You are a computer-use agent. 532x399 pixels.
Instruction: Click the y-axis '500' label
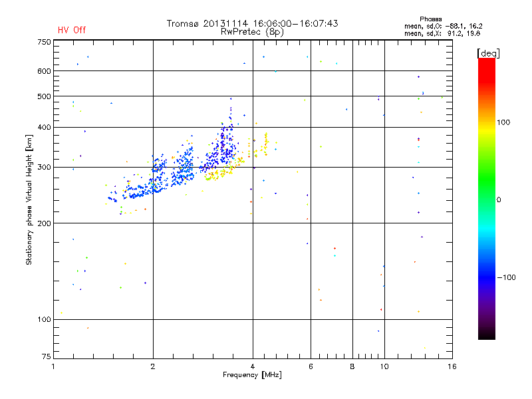click(44, 96)
